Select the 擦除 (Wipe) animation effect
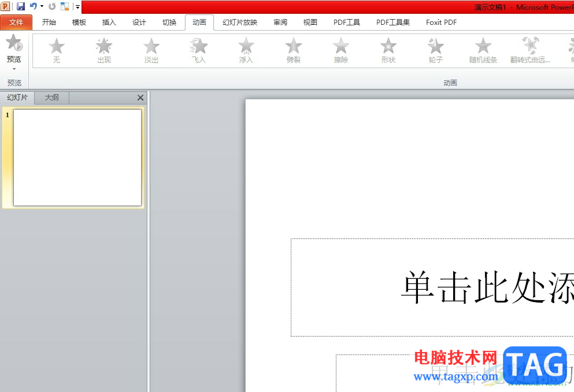 [x=341, y=50]
